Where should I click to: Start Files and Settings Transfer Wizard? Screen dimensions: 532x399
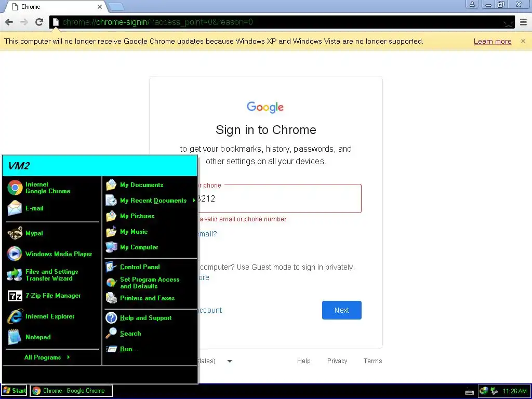coord(52,275)
